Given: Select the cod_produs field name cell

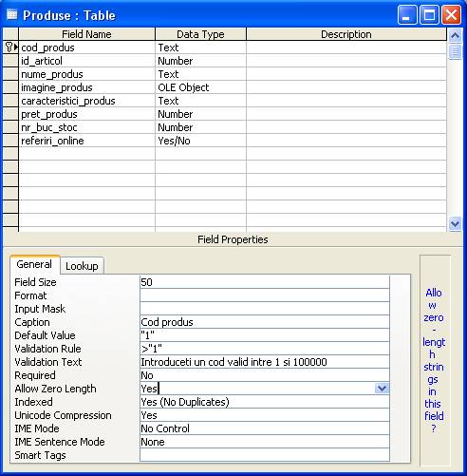Looking at the screenshot, I should pyautogui.click(x=86, y=48).
